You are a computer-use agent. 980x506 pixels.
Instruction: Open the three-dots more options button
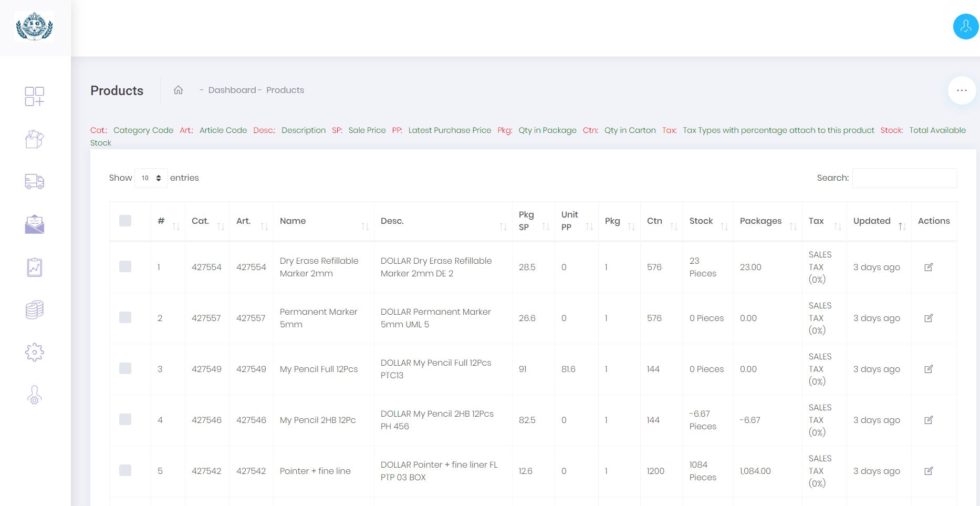click(x=962, y=90)
